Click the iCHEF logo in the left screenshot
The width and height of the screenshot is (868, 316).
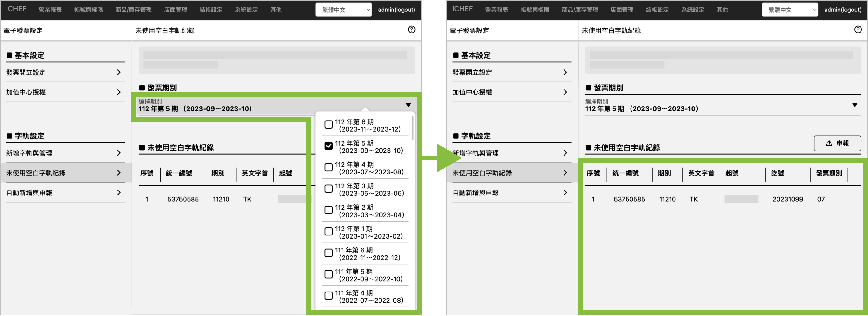(x=16, y=9)
